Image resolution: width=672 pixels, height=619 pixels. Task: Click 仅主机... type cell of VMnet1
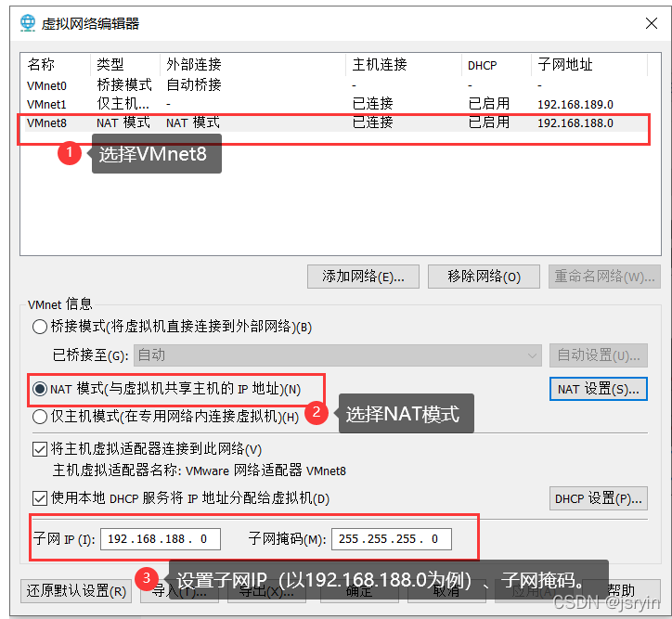click(x=123, y=104)
